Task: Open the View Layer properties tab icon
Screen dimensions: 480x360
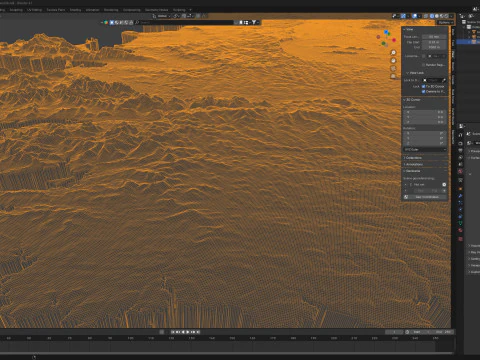Action: (x=460, y=158)
